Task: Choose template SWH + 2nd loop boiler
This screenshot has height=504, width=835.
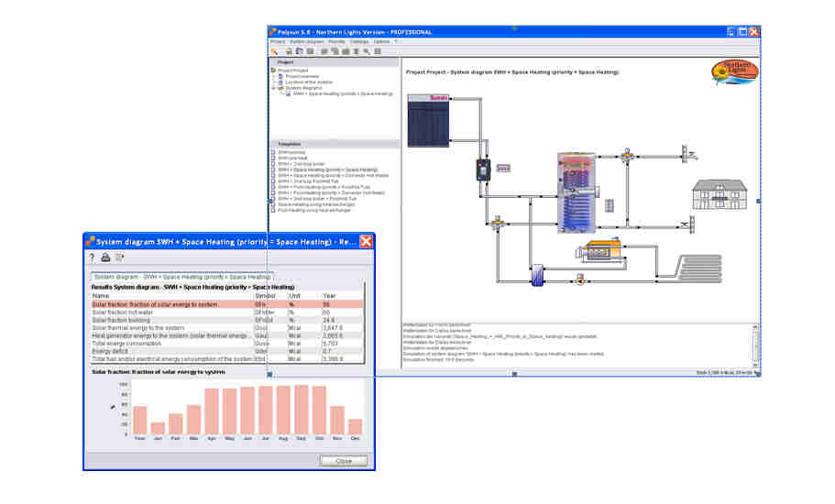Action: pos(301,164)
